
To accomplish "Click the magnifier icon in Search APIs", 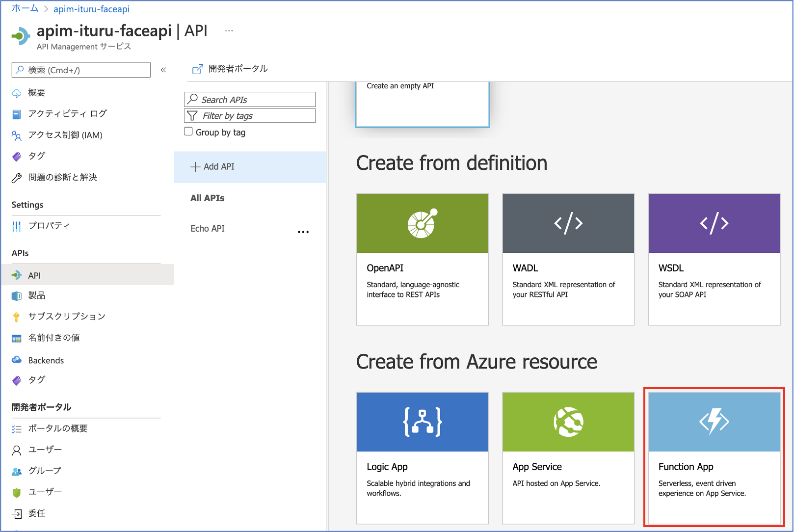I will point(193,99).
